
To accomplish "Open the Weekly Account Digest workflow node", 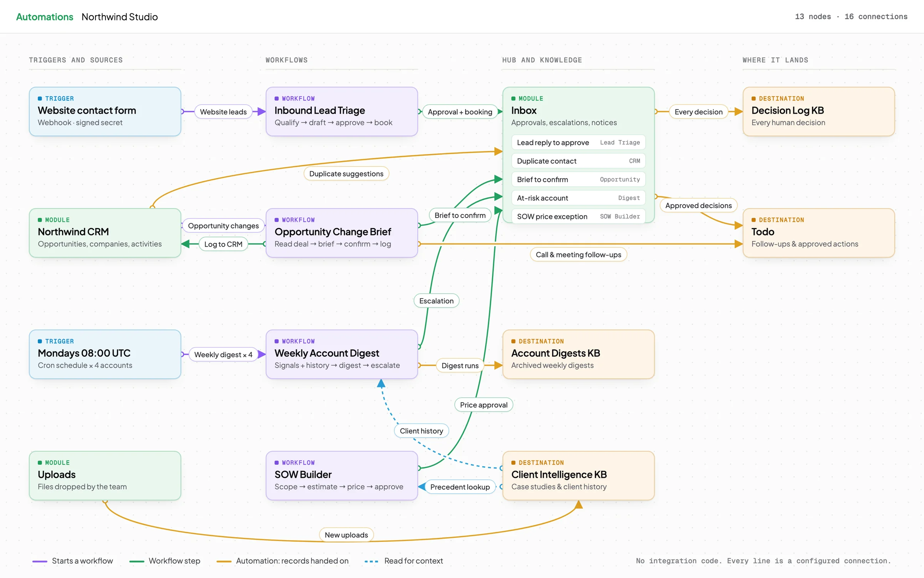I will coord(342,354).
